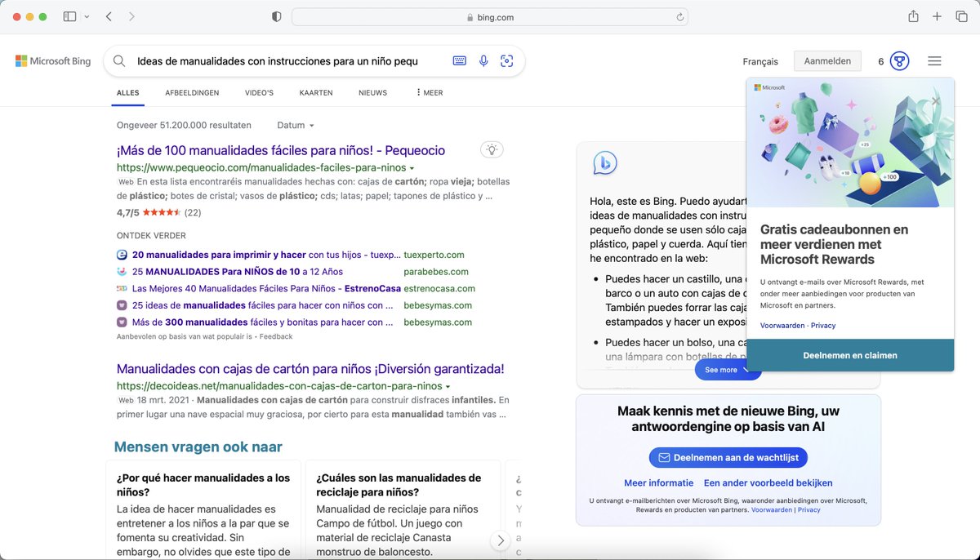
Task: Open sidebar options dropdown arrow in Safari
Action: pyautogui.click(x=87, y=16)
